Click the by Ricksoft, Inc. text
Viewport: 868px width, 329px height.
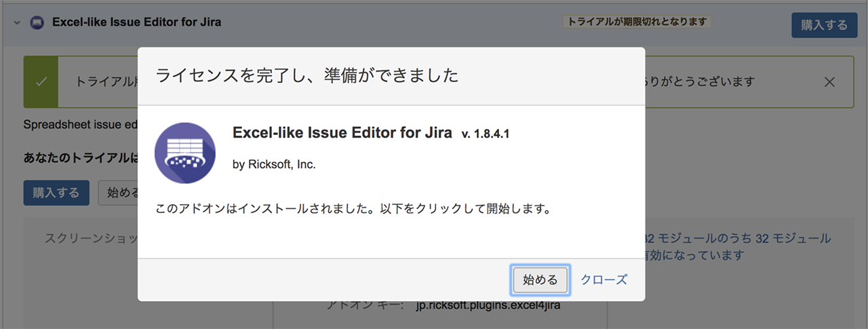274,164
